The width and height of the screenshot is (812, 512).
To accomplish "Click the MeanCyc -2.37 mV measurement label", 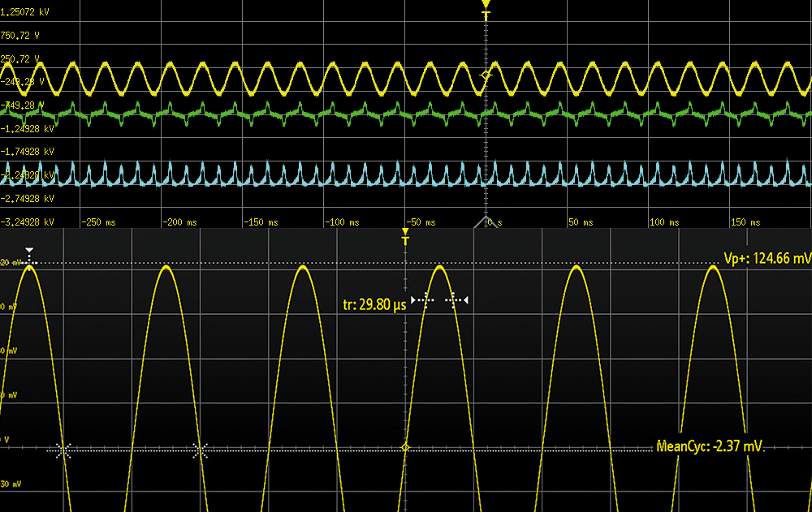I will coord(710,445).
